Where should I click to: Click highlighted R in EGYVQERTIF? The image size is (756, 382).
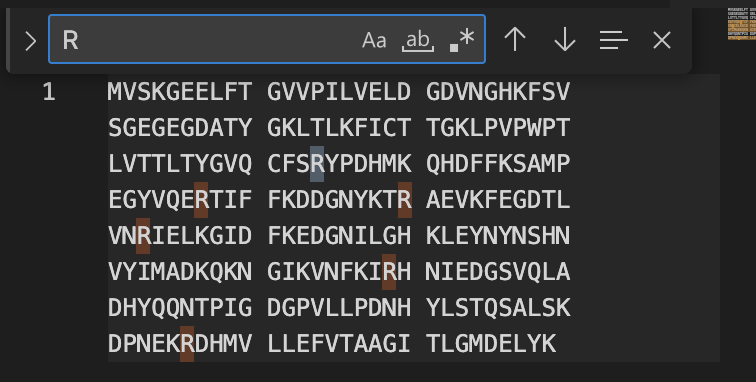tap(201, 200)
